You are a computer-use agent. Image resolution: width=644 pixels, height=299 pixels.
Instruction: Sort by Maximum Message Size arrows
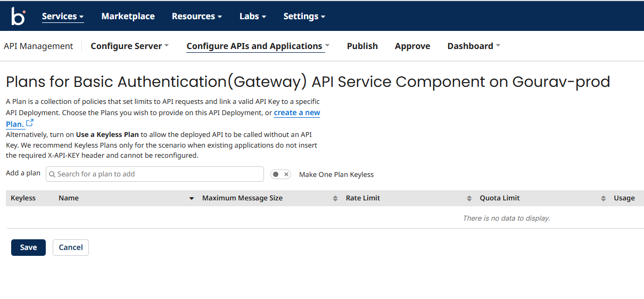(x=335, y=198)
